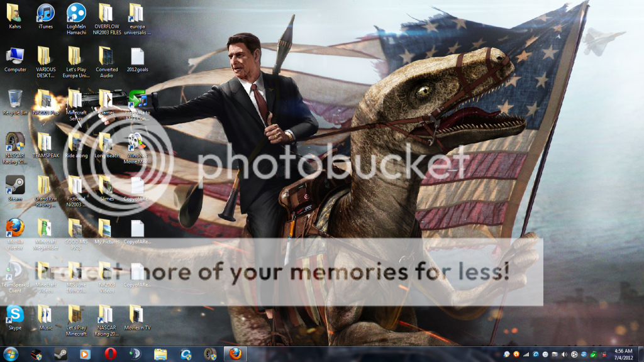This screenshot has height=362, width=644.
Task: Select the TeamSpeak 3 Client desktop shortcut
Action: (x=15, y=278)
